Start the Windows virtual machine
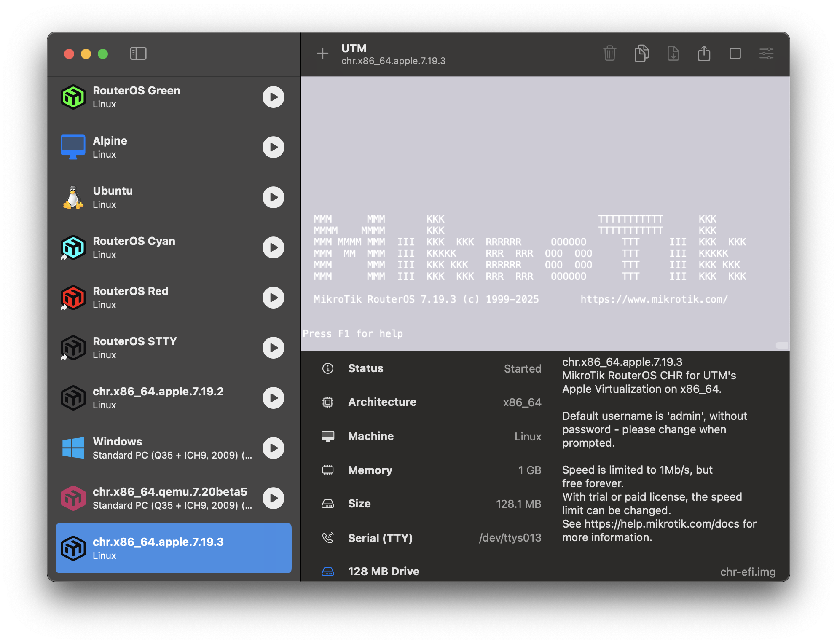 (x=274, y=448)
